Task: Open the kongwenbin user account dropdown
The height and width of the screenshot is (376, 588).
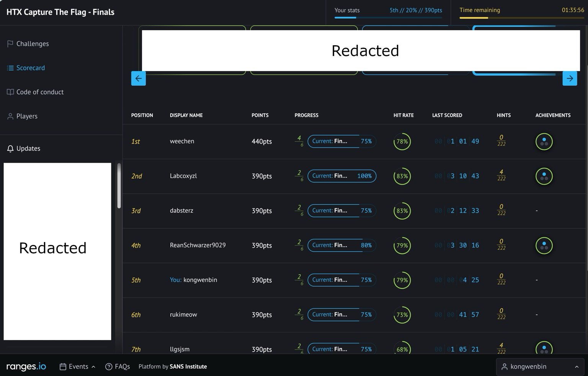Action: click(x=540, y=367)
